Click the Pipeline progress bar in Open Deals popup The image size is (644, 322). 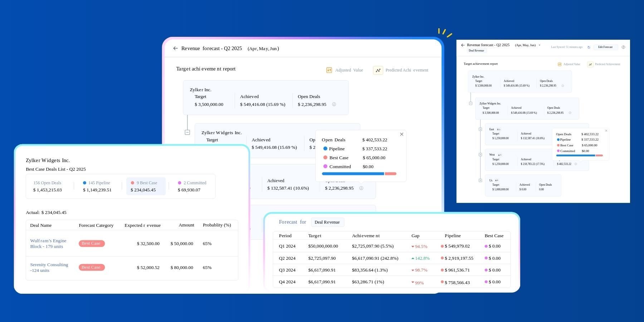click(352, 174)
